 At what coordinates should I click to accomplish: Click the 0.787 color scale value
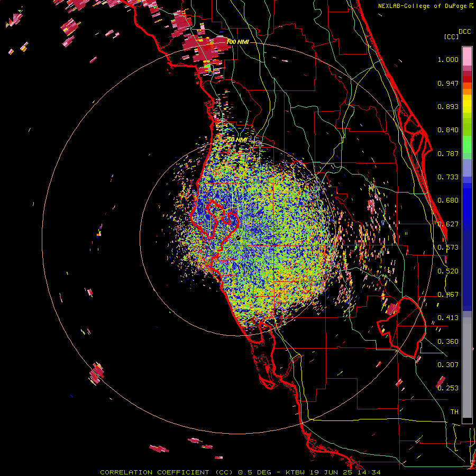(448, 153)
